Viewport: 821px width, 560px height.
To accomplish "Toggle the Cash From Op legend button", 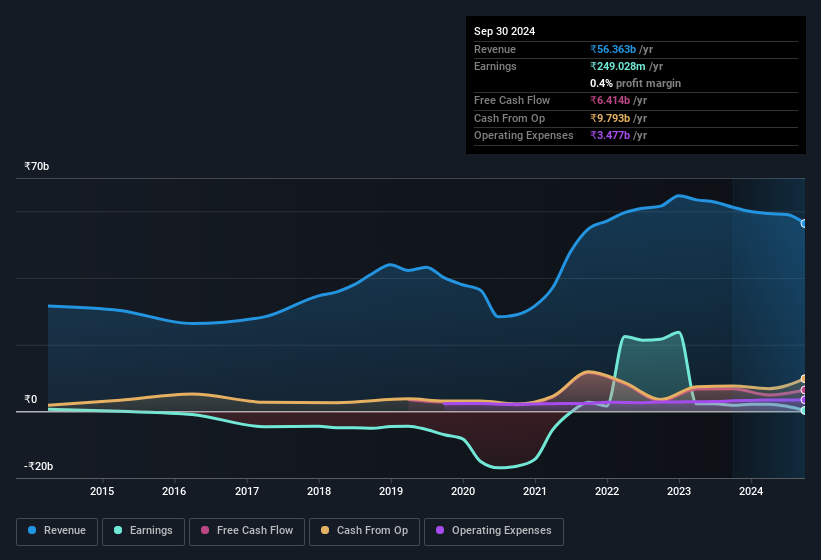I will tap(364, 531).
